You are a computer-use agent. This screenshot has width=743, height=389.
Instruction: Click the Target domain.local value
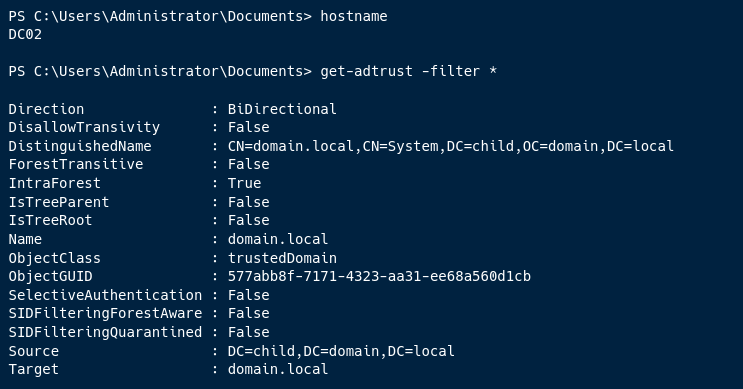[278, 369]
